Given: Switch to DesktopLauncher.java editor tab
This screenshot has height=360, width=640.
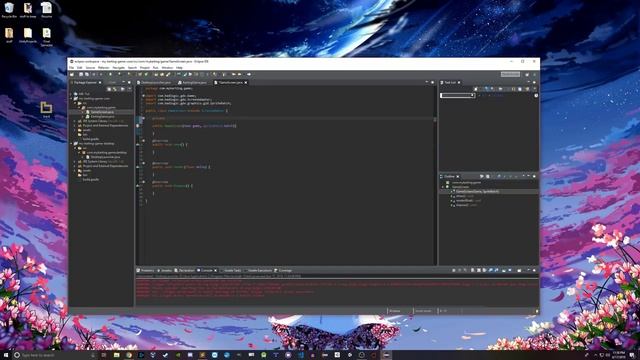Looking at the screenshot, I should tap(155, 82).
